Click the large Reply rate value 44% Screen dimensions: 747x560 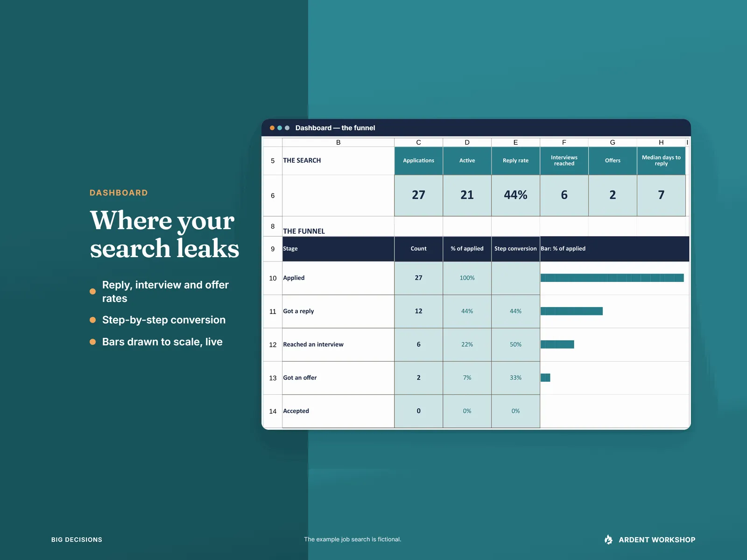click(516, 195)
